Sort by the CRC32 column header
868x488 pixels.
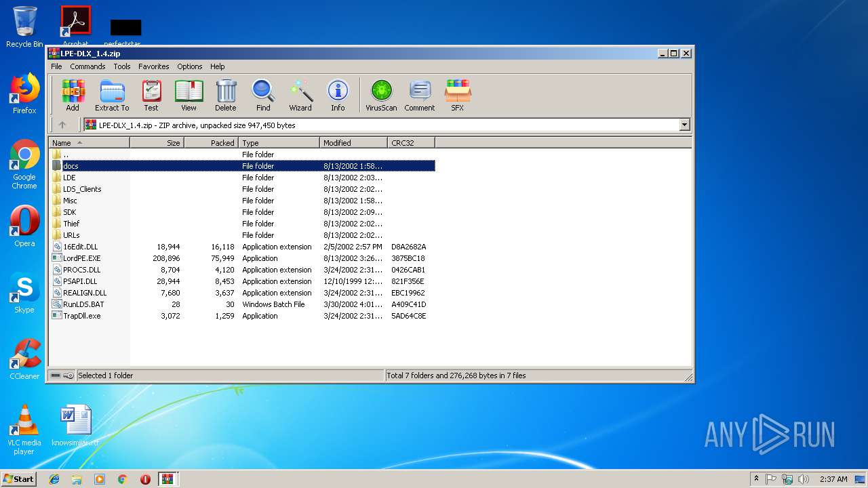[x=411, y=142]
